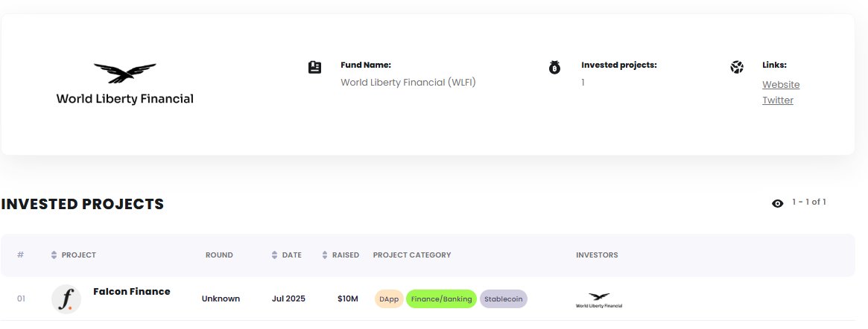Image resolution: width=868 pixels, height=329 pixels.
Task: Select the Stablecoin category tag
Action: tap(503, 299)
